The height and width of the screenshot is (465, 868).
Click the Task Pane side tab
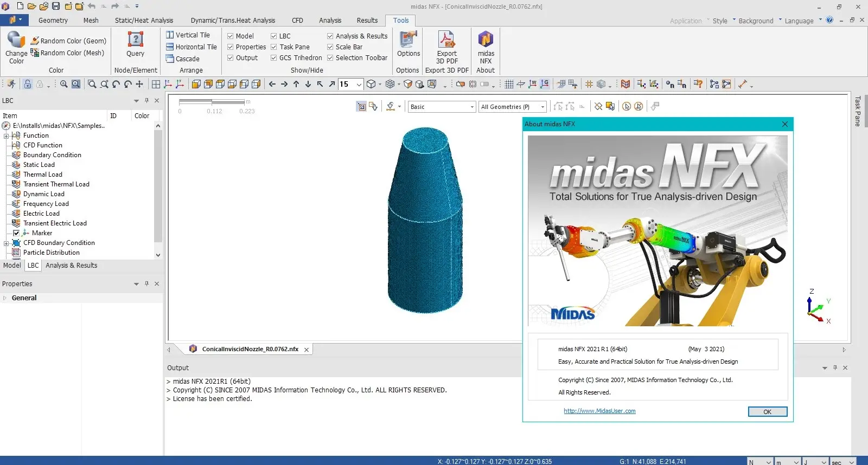pos(858,111)
